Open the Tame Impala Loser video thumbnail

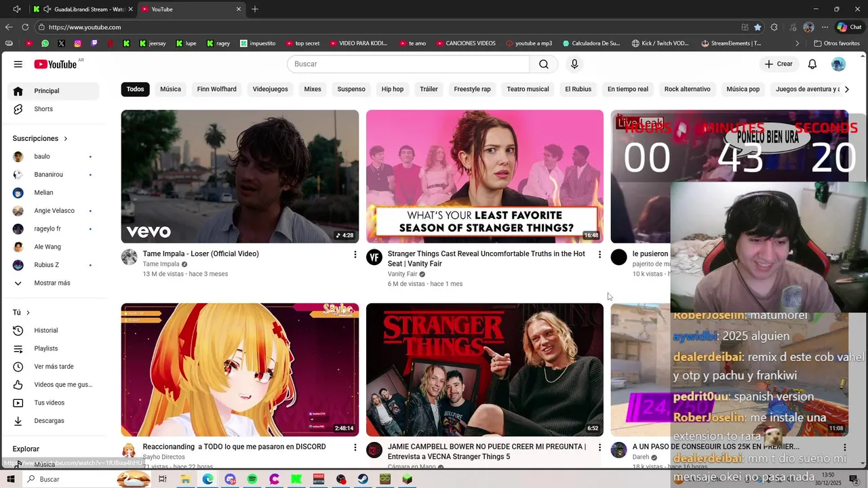pos(240,176)
